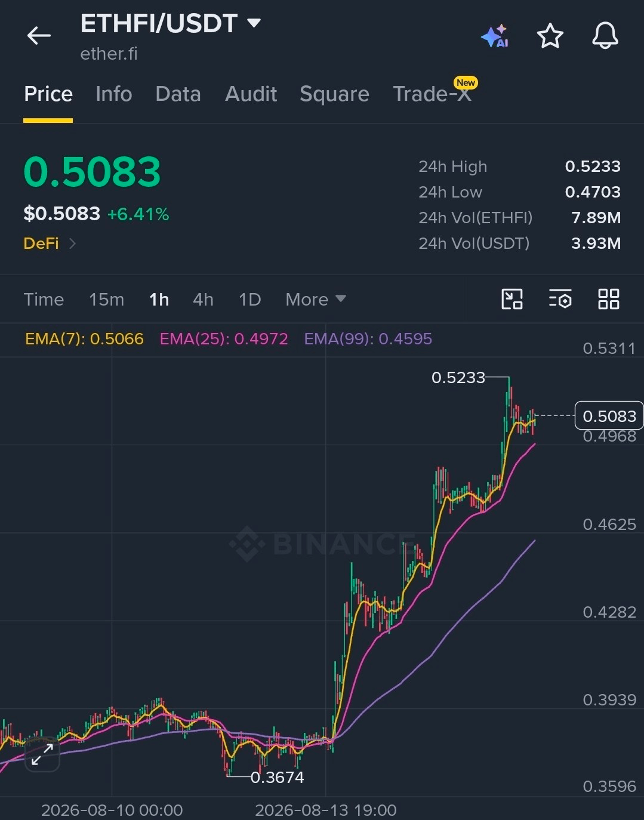The width and height of the screenshot is (644, 820).
Task: Tap the ether.fi subtitle
Action: click(109, 54)
